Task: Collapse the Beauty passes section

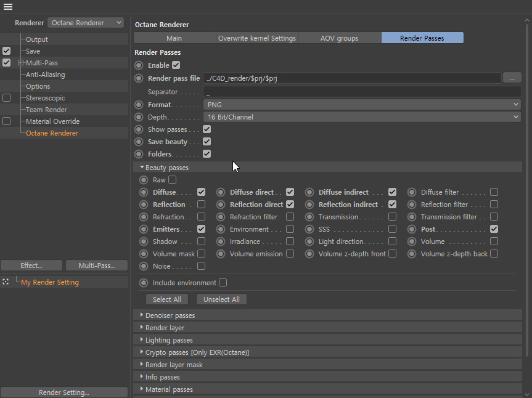Action: coord(142,168)
